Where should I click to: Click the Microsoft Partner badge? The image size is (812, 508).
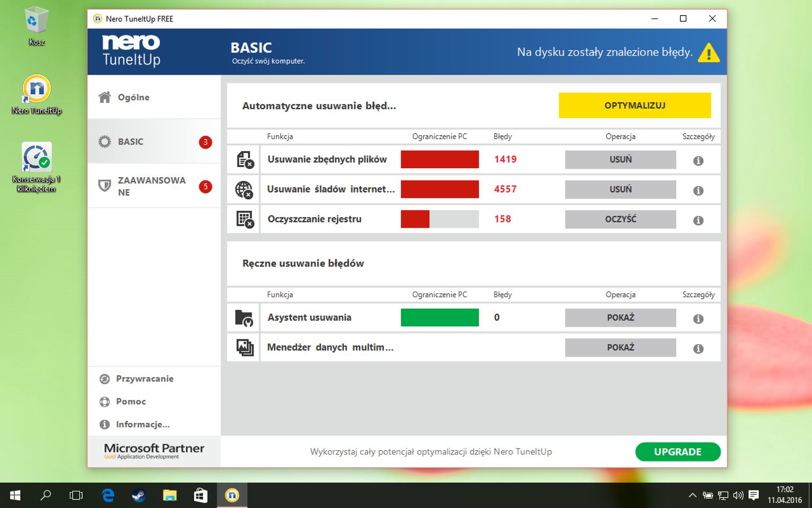tap(154, 451)
